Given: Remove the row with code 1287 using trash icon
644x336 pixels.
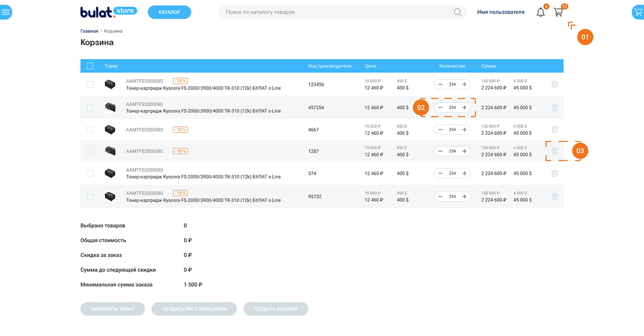Looking at the screenshot, I should pos(555,152).
